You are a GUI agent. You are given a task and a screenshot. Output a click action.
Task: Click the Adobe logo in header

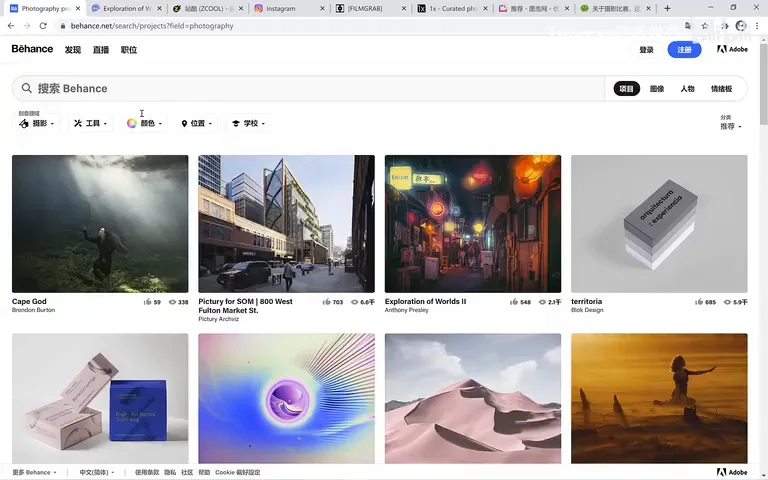coord(732,49)
